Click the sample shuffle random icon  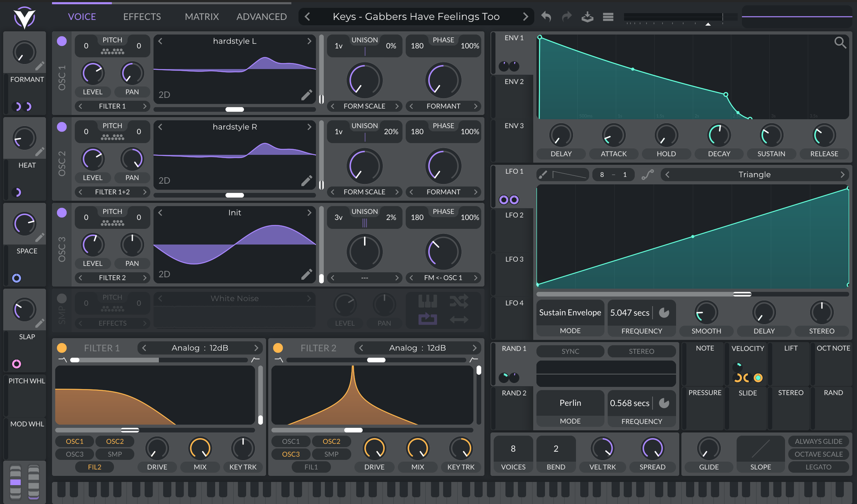459,301
